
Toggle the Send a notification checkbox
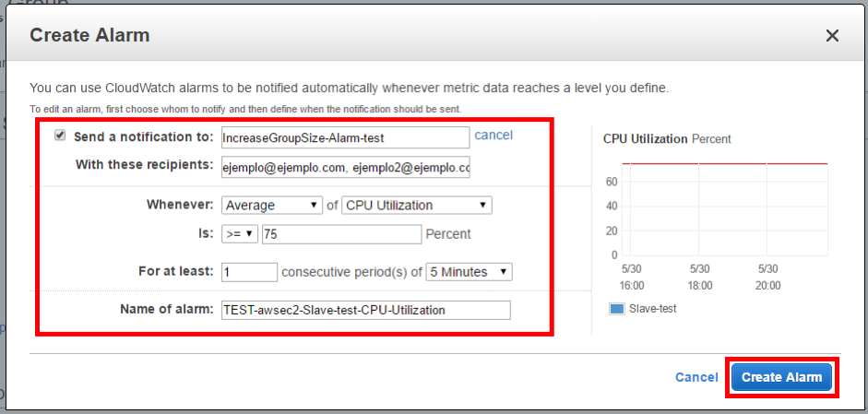(x=60, y=136)
